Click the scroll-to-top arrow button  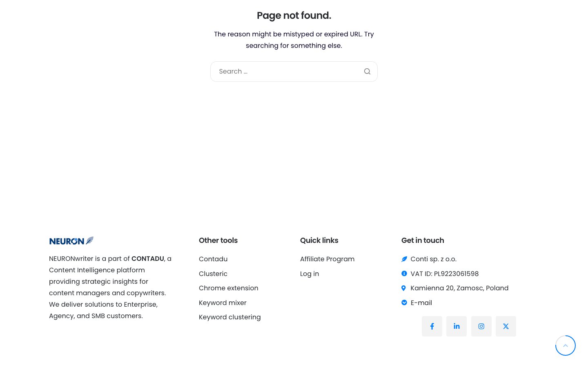pyautogui.click(x=566, y=346)
